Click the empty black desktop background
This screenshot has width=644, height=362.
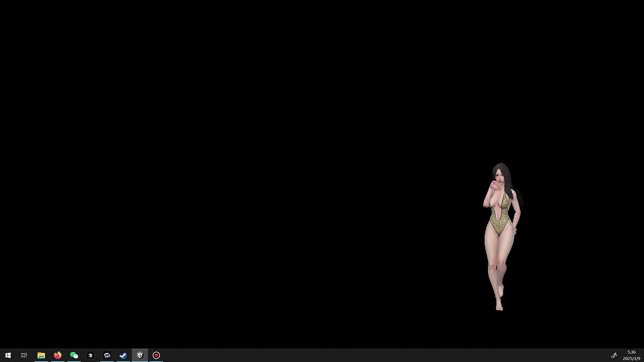pos(235,151)
